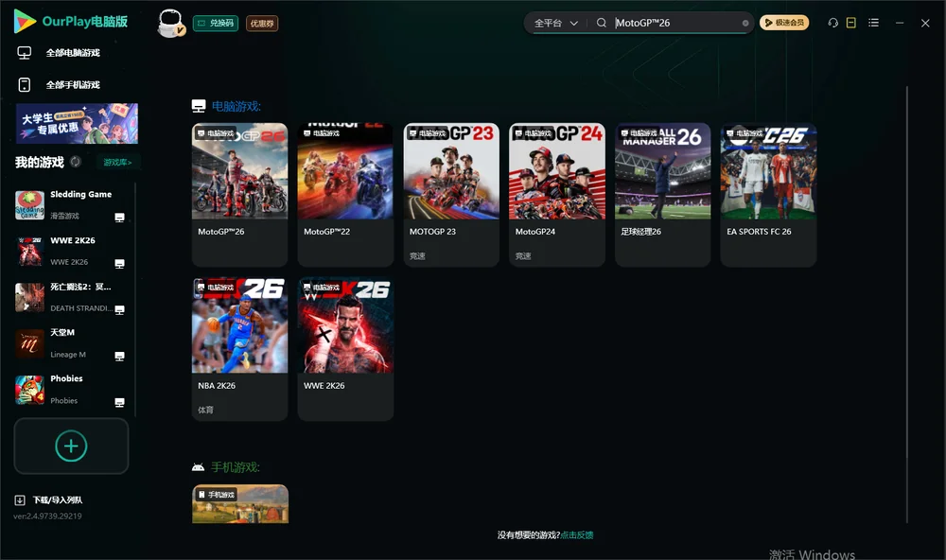Click the PC icon on Sledding Game row
Viewport: 946px width, 560px height.
[119, 218]
